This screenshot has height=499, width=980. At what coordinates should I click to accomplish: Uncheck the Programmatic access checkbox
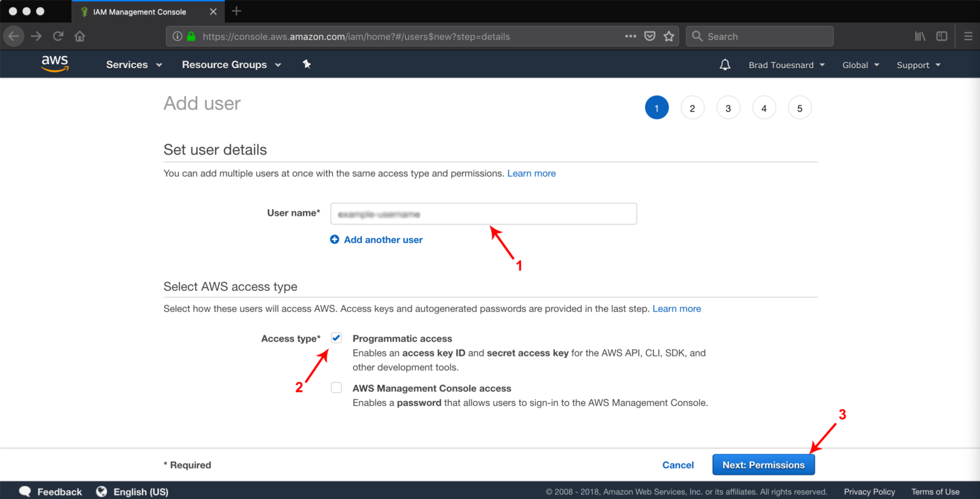click(x=336, y=338)
